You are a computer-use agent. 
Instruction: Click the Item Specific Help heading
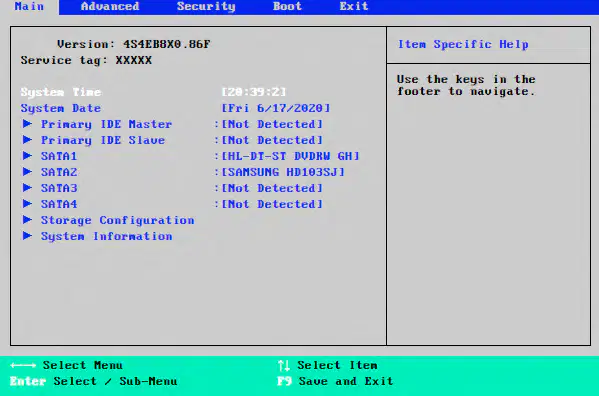pos(463,45)
